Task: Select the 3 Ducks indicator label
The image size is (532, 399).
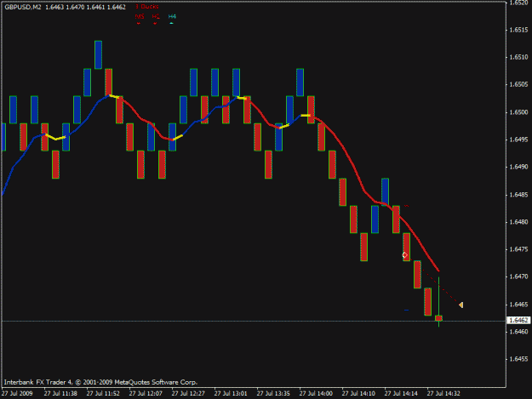Action: pos(147,7)
